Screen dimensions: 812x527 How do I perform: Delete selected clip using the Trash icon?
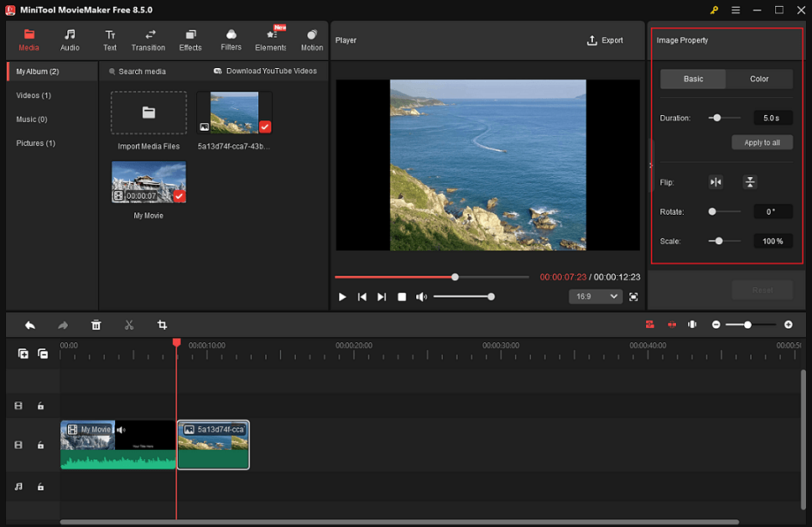tap(96, 325)
